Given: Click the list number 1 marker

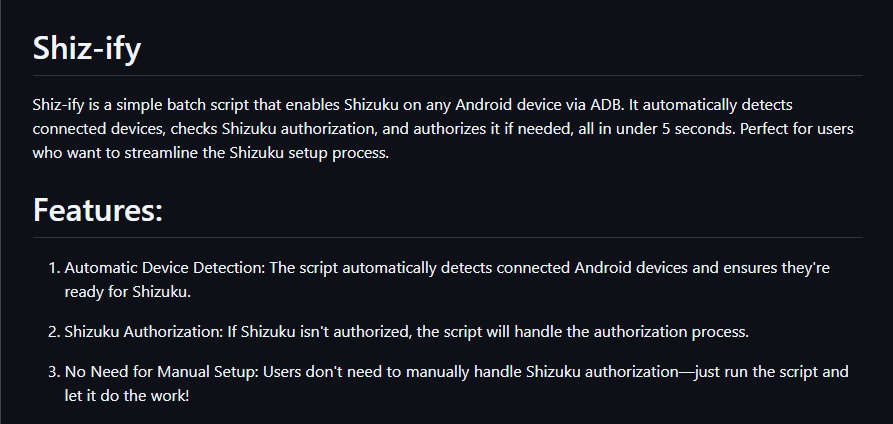Looking at the screenshot, I should click(x=54, y=268).
